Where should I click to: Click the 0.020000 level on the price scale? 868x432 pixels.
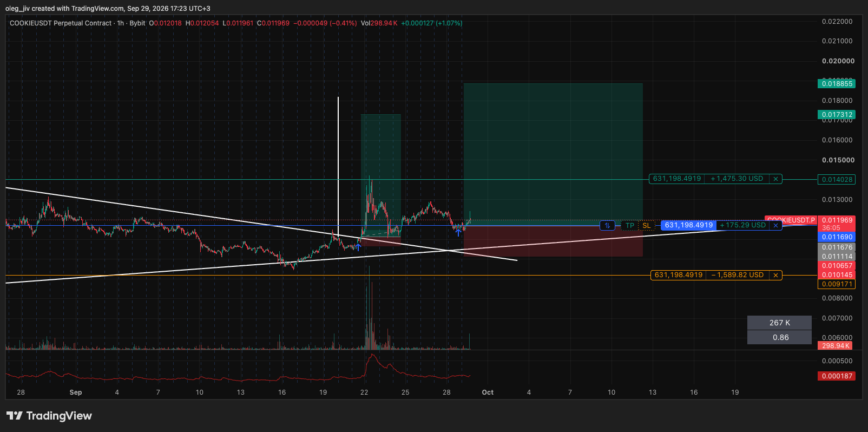coord(838,61)
